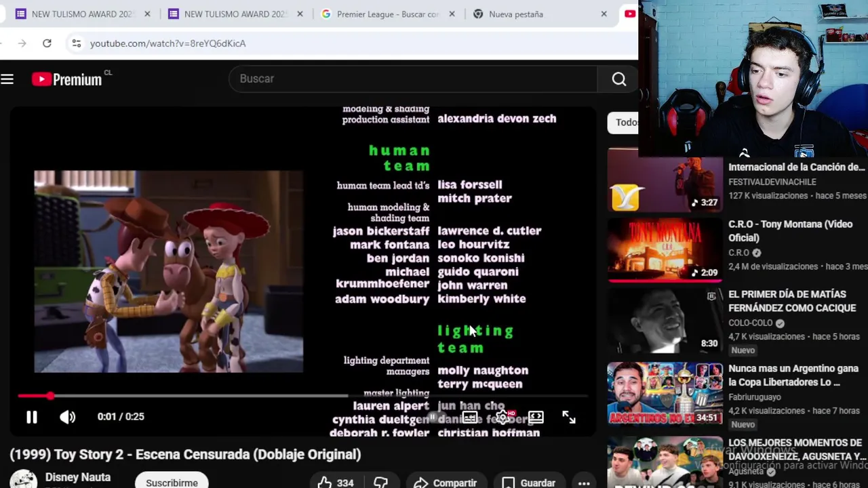Open more actions three-dot menu
Viewport: 868px width, 488px height.
pos(584,483)
